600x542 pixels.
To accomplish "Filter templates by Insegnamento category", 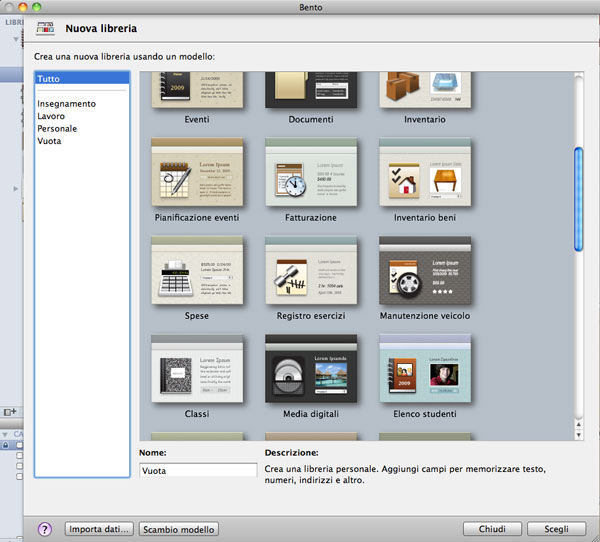I will click(66, 103).
